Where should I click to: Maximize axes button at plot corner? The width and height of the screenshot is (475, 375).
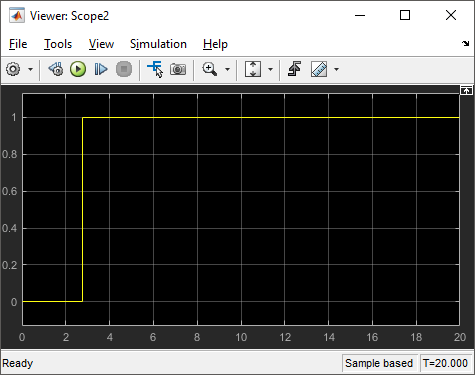[466, 90]
